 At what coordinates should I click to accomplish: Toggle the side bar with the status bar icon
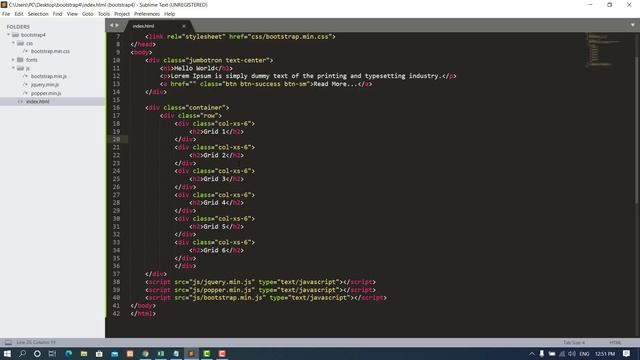click(8, 342)
